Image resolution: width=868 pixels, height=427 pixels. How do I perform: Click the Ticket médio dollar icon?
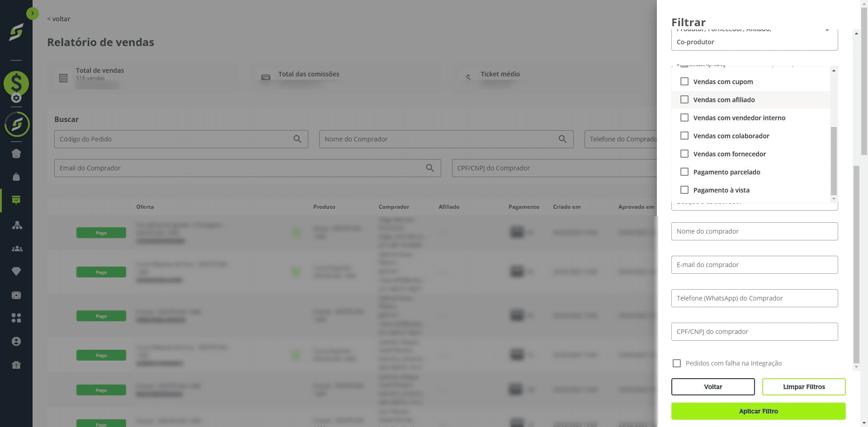click(x=468, y=77)
